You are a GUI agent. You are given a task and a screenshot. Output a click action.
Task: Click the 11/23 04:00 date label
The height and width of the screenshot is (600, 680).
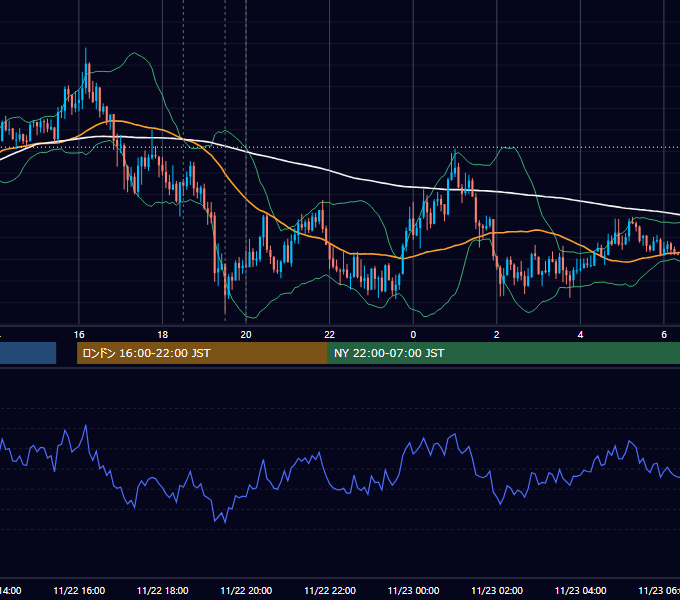(580, 590)
